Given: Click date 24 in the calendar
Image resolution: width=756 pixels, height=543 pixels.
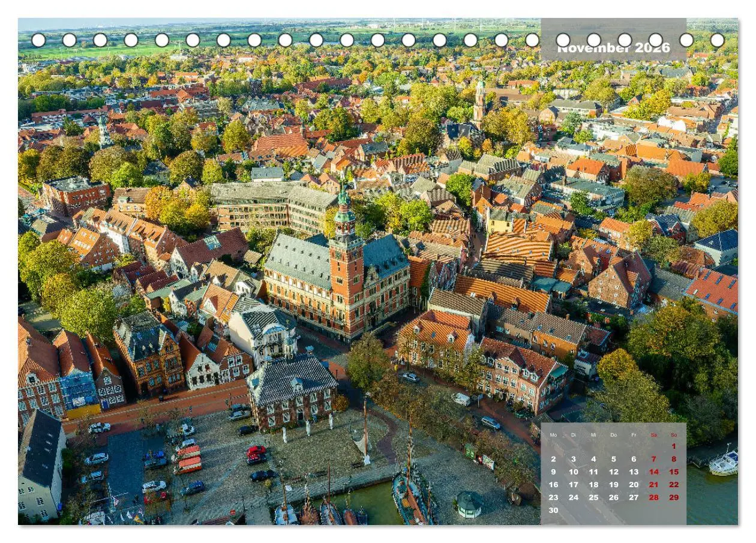Looking at the screenshot, I should click(x=573, y=497).
